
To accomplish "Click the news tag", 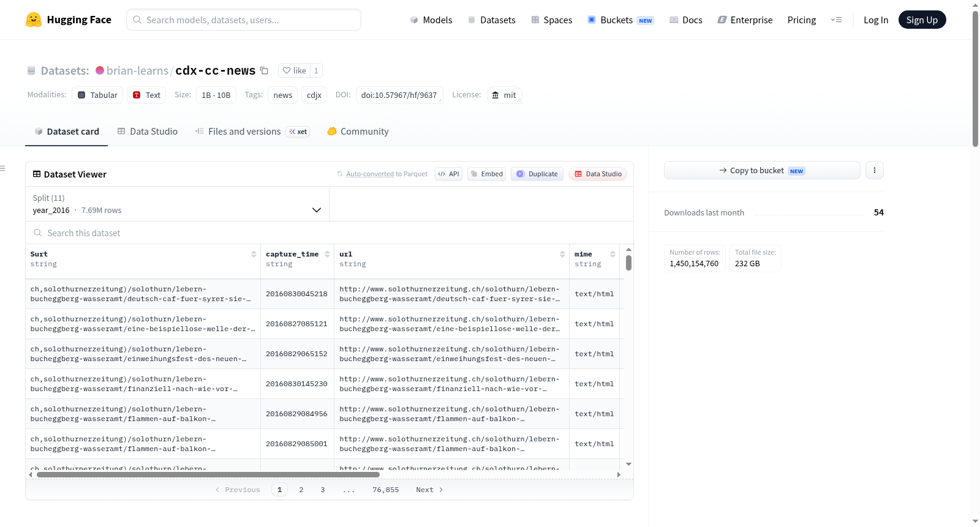I will pos(283,95).
